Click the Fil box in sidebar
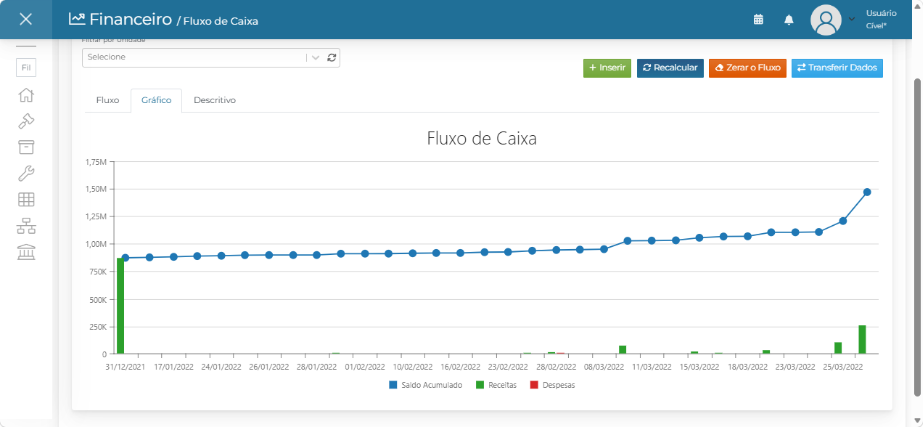 (26, 68)
